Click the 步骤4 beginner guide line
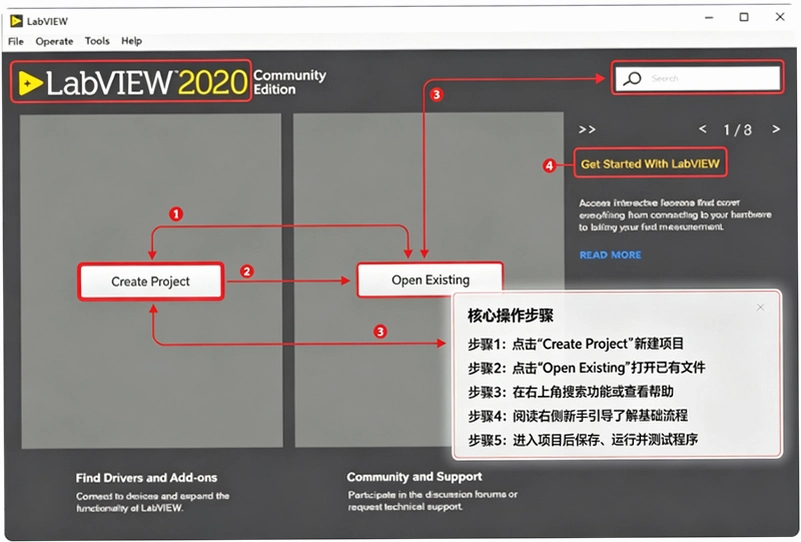The width and height of the screenshot is (801, 542). 578,416
